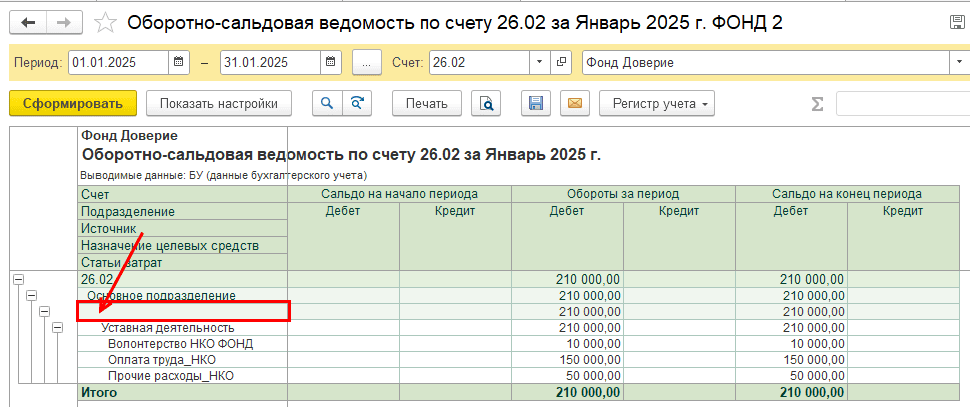The height and width of the screenshot is (407, 970).
Task: Click the find next search icon
Action: (x=356, y=103)
